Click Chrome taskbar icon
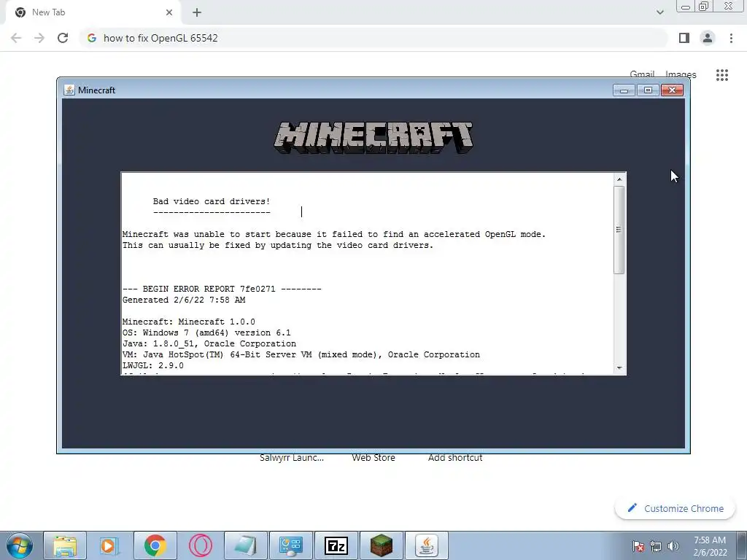This screenshot has height=560, width=747. (155, 545)
